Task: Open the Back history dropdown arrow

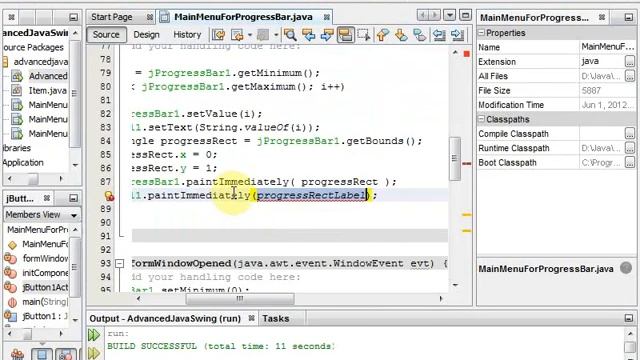Action: click(250, 35)
